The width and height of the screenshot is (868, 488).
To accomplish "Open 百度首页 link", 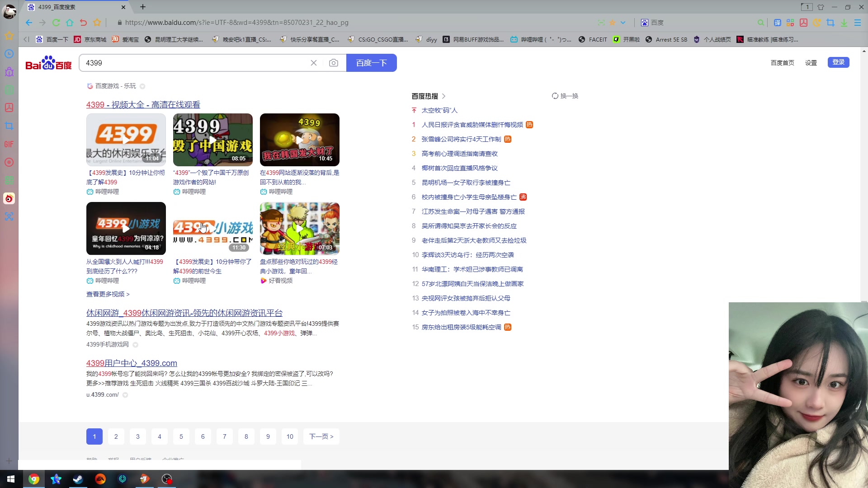I will pos(783,63).
